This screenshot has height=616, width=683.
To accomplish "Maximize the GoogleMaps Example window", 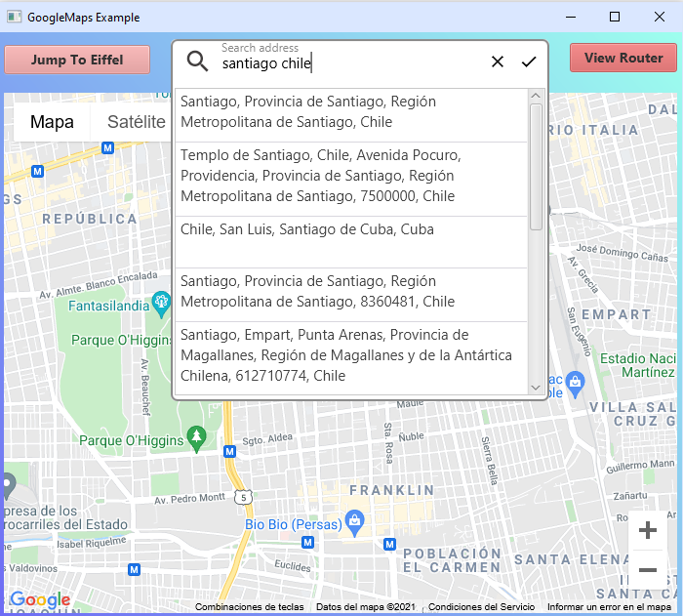I will [615, 17].
